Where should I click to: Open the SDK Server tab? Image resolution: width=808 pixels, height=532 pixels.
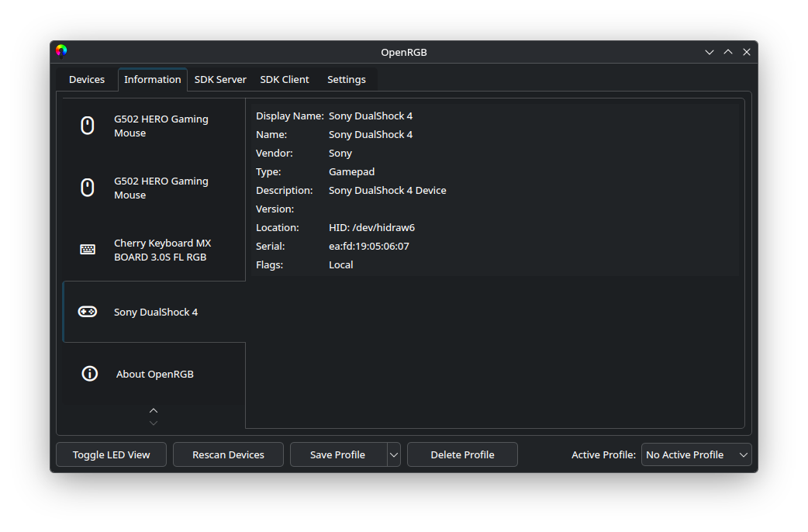pyautogui.click(x=220, y=79)
